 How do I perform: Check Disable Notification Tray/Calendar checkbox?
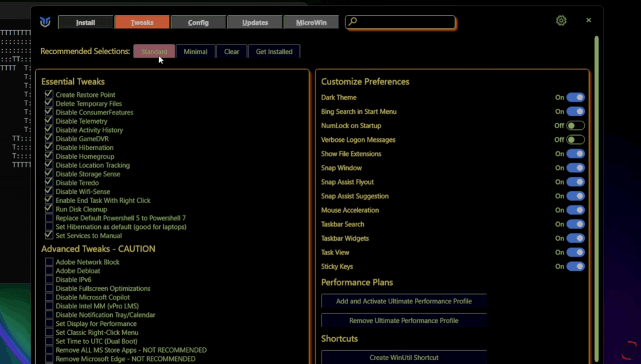[49, 315]
